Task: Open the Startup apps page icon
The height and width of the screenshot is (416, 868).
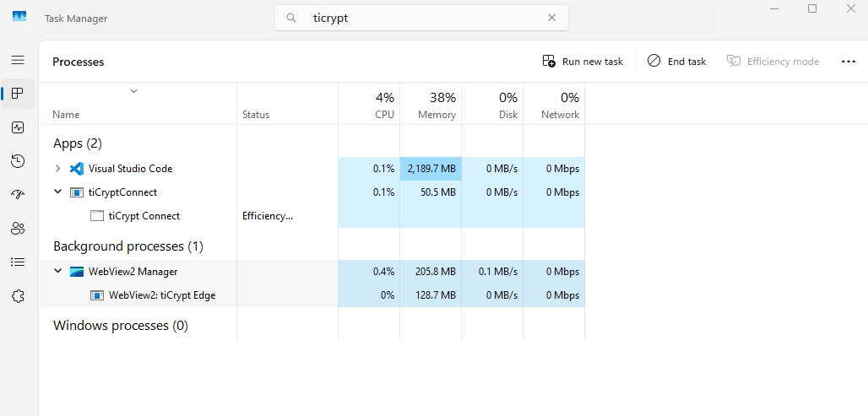Action: click(18, 195)
